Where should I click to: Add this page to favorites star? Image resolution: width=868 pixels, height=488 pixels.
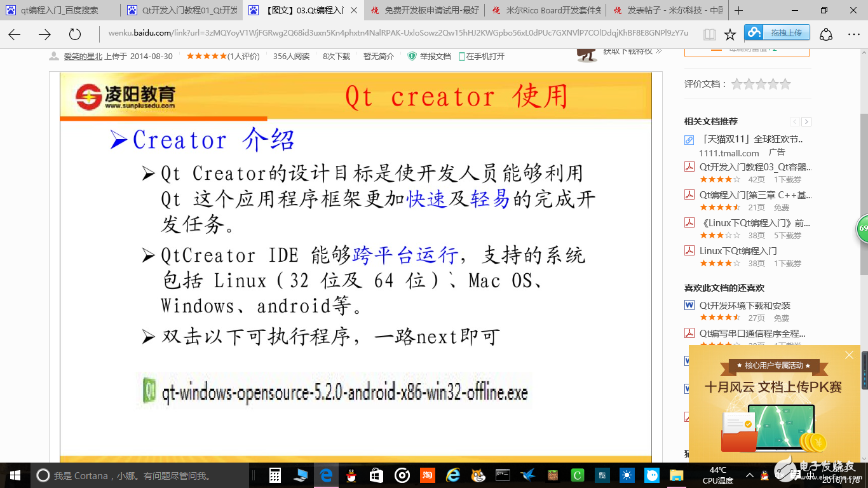pos(730,34)
